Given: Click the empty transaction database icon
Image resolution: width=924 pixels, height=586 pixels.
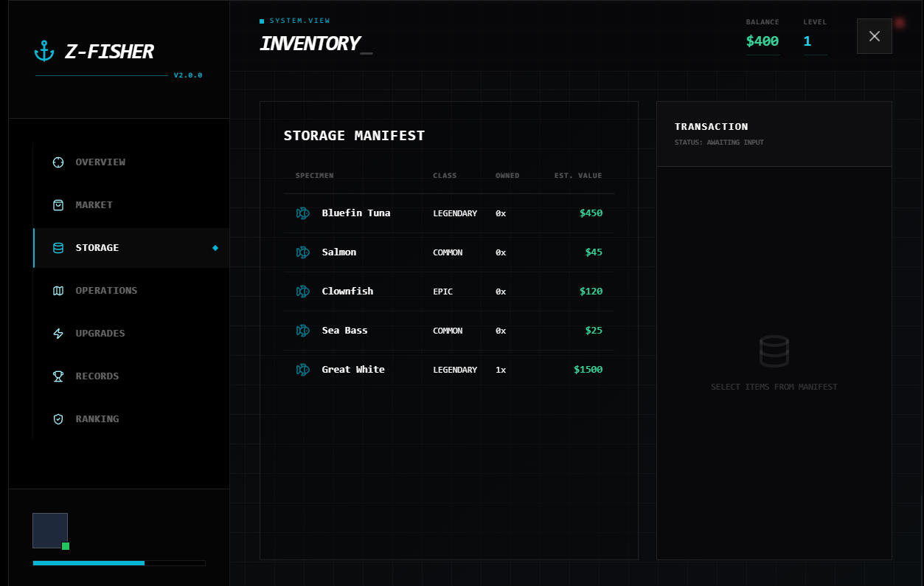Looking at the screenshot, I should click(x=774, y=351).
